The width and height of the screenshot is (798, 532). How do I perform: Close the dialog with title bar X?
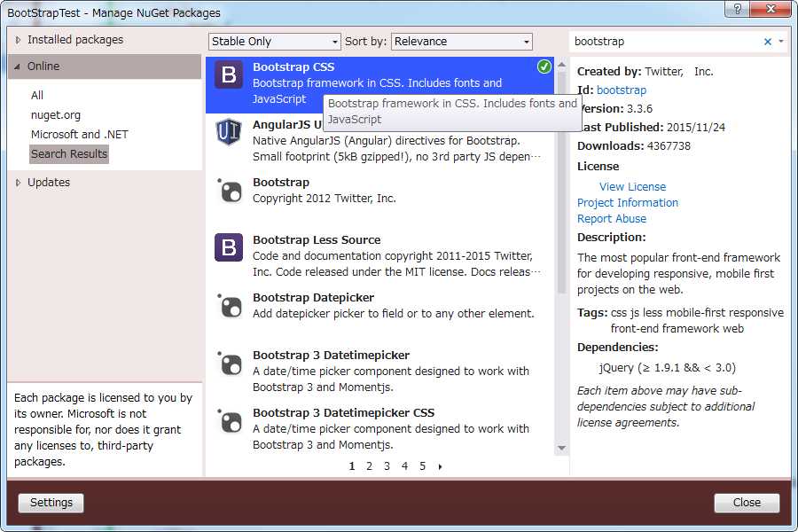[771, 9]
